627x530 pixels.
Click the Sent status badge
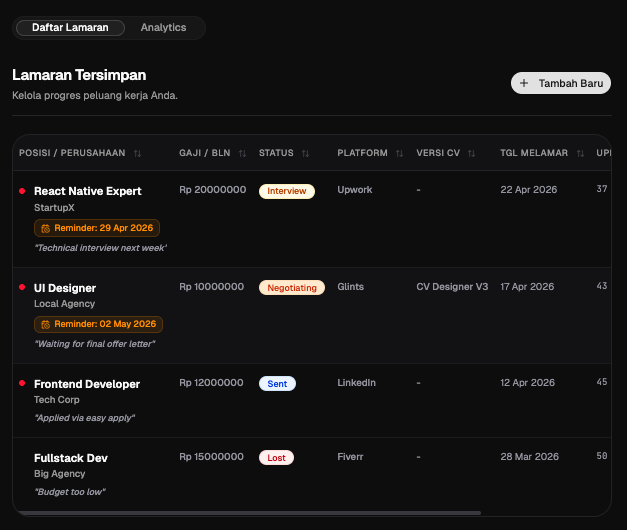(x=277, y=384)
